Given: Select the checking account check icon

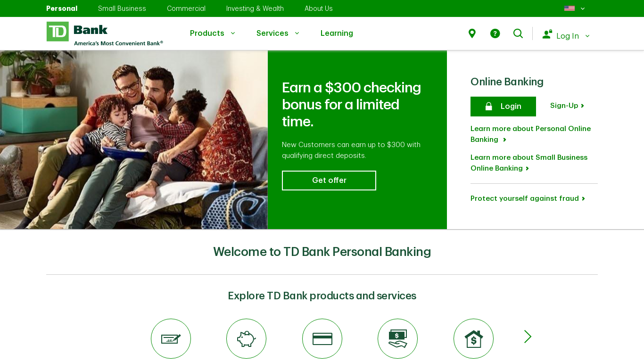Looking at the screenshot, I should (x=171, y=338).
